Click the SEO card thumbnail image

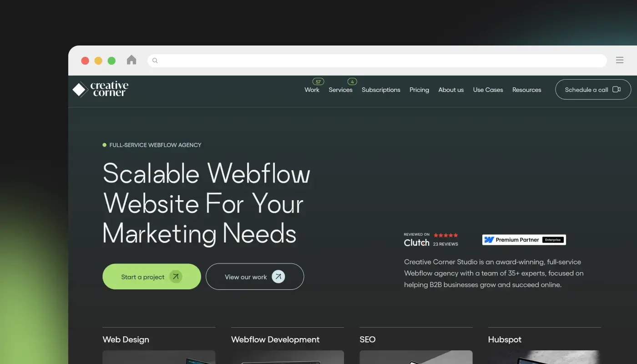pos(416,357)
